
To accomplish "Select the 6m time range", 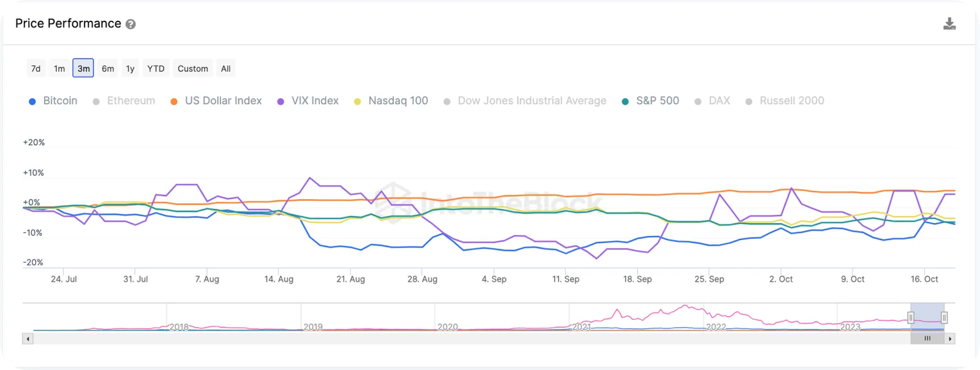I will click(108, 69).
